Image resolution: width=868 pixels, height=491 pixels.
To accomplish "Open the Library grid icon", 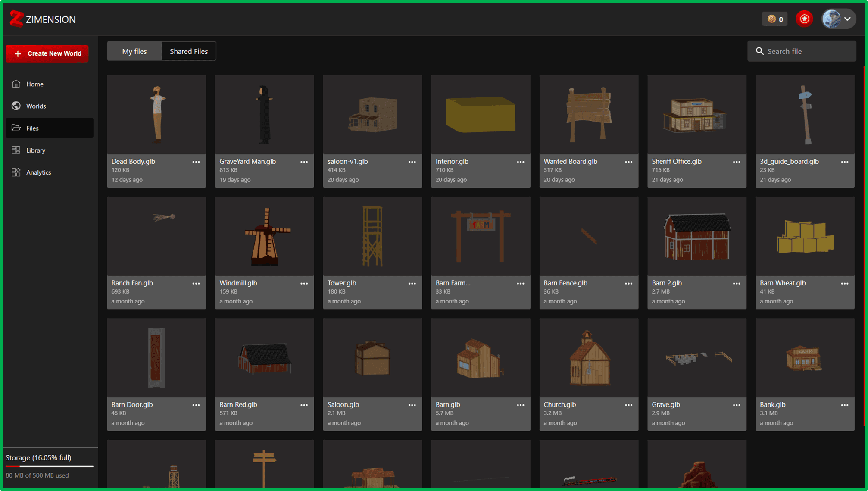I will pyautogui.click(x=16, y=150).
